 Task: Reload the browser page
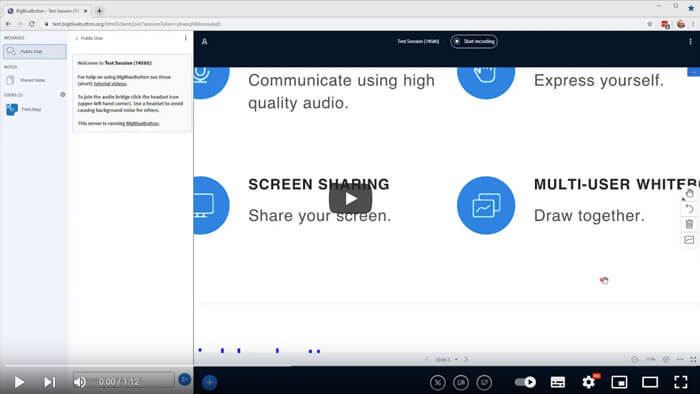[32, 24]
